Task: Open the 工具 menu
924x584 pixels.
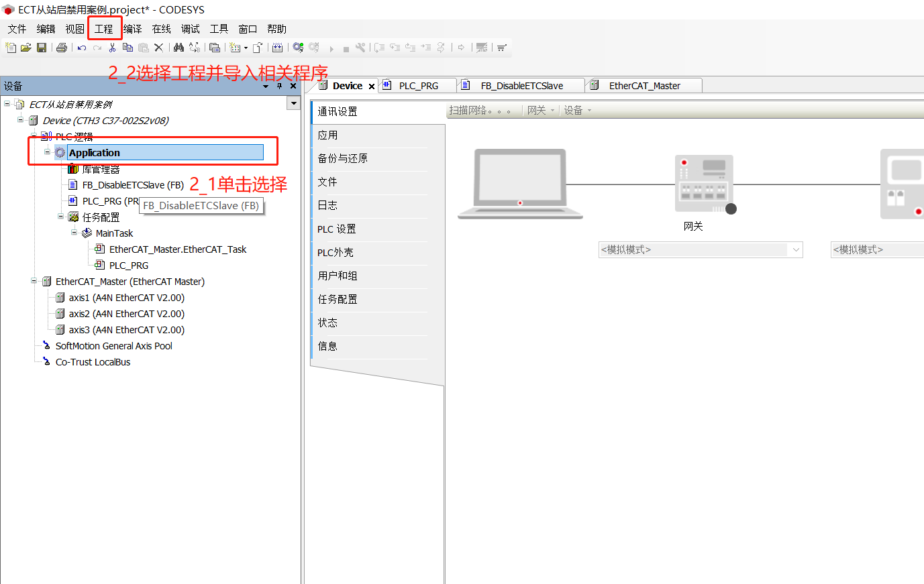Action: [219, 29]
